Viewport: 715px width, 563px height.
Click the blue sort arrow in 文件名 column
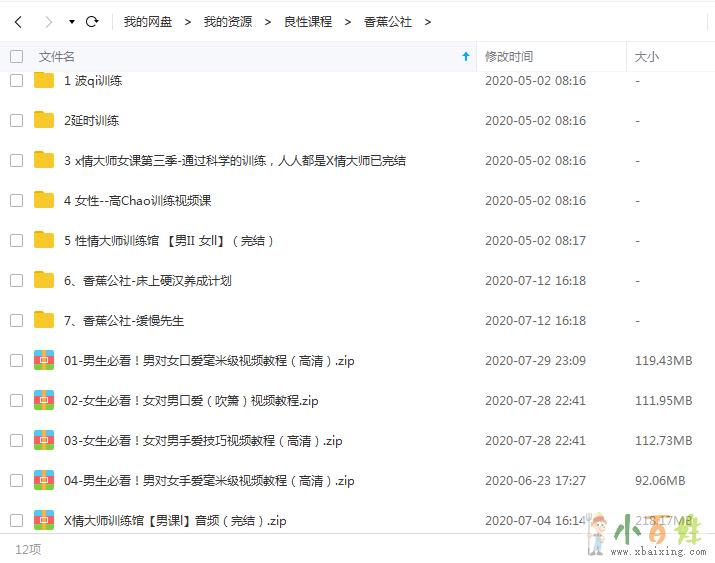point(465,57)
